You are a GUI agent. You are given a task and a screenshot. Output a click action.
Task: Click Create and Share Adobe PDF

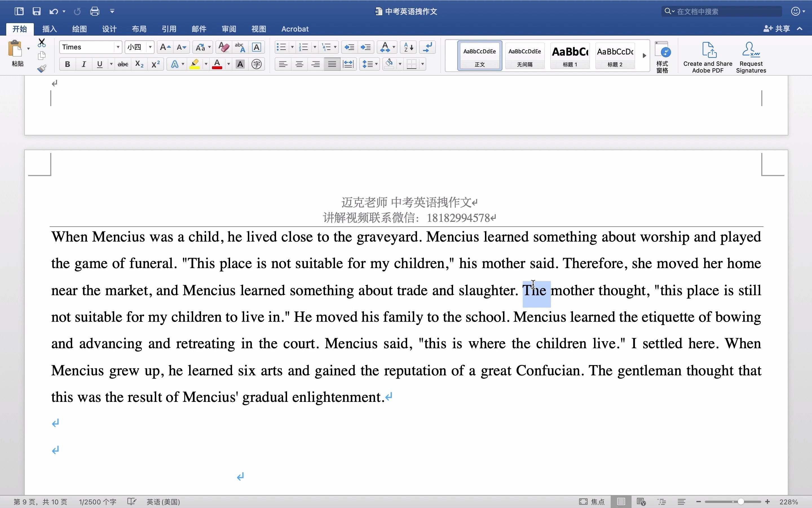[x=708, y=57]
